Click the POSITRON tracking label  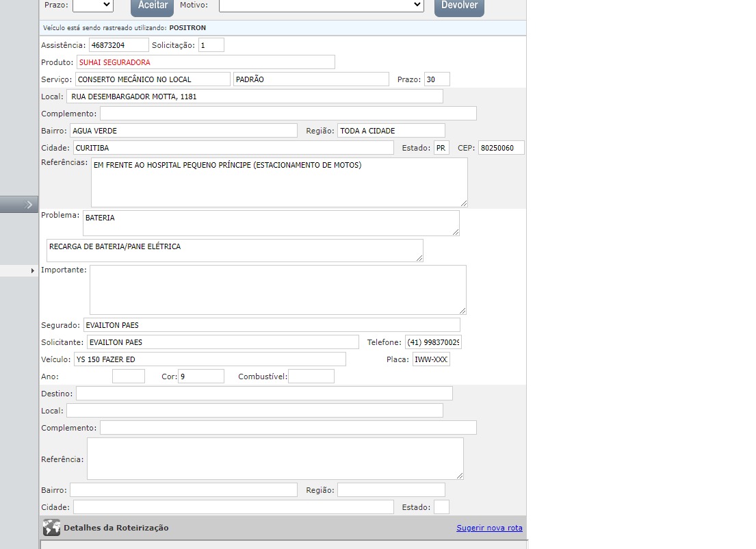(x=187, y=28)
